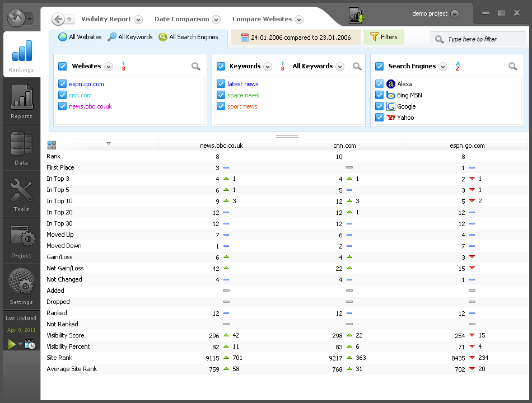
Task: Toggle the Search Engines select-all checkbox
Action: pos(379,66)
